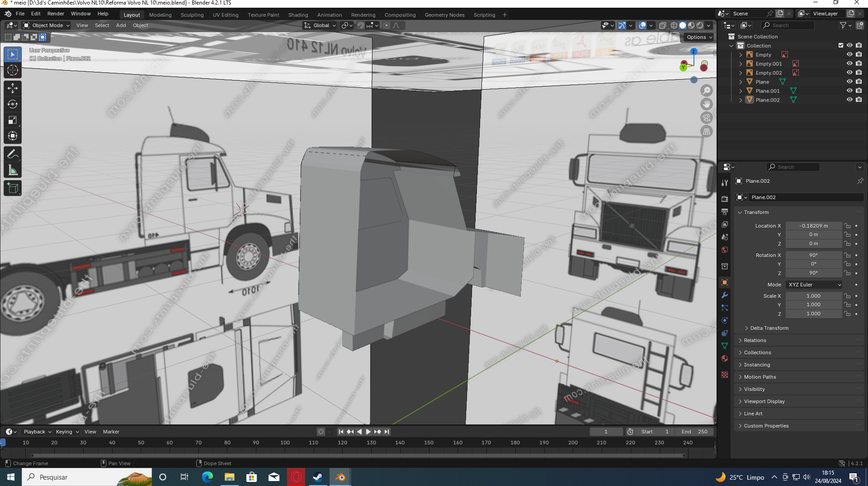Image resolution: width=868 pixels, height=486 pixels.
Task: Select the Measure tool
Action: click(13, 171)
